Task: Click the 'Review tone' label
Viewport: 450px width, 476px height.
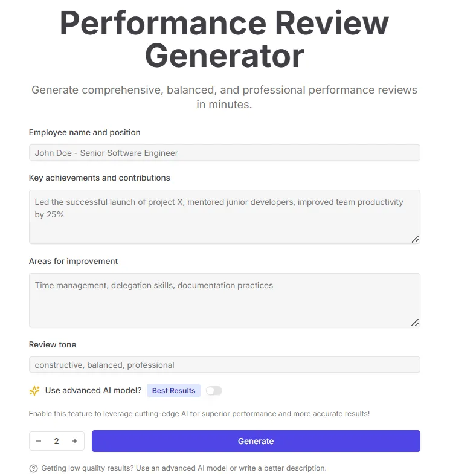Action: [53, 344]
